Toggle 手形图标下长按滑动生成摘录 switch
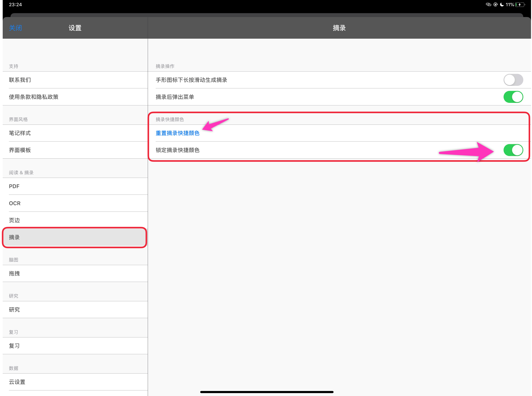Viewport: 532px width, 396px height. click(x=513, y=80)
